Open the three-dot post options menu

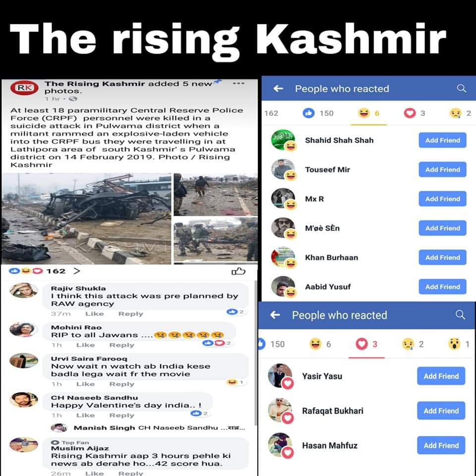[238, 83]
